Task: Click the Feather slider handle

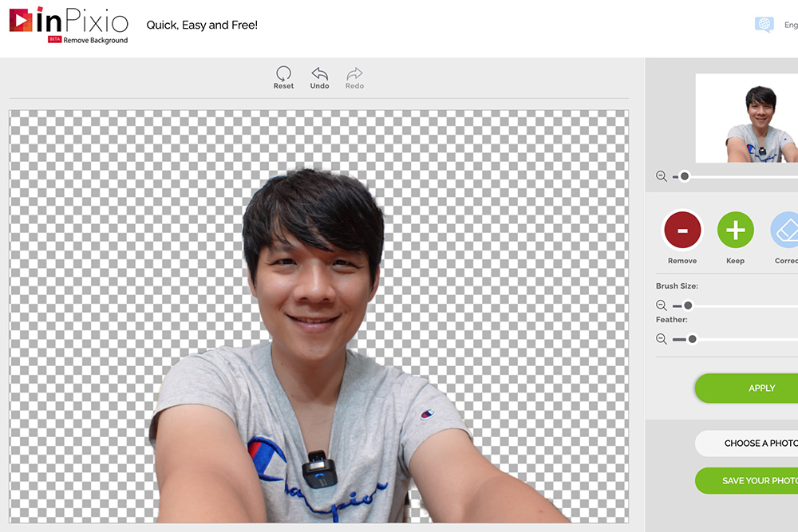Action: coord(693,339)
